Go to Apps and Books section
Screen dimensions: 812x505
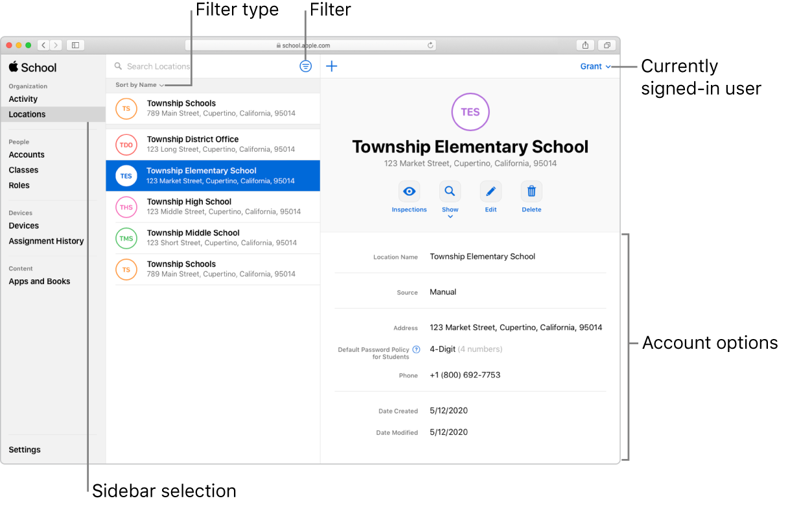(40, 281)
